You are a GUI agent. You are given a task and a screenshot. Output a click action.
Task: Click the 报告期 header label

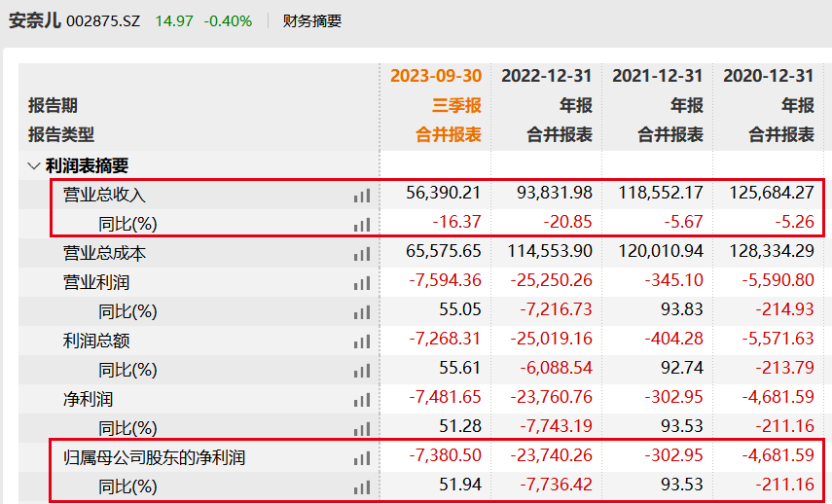54,106
